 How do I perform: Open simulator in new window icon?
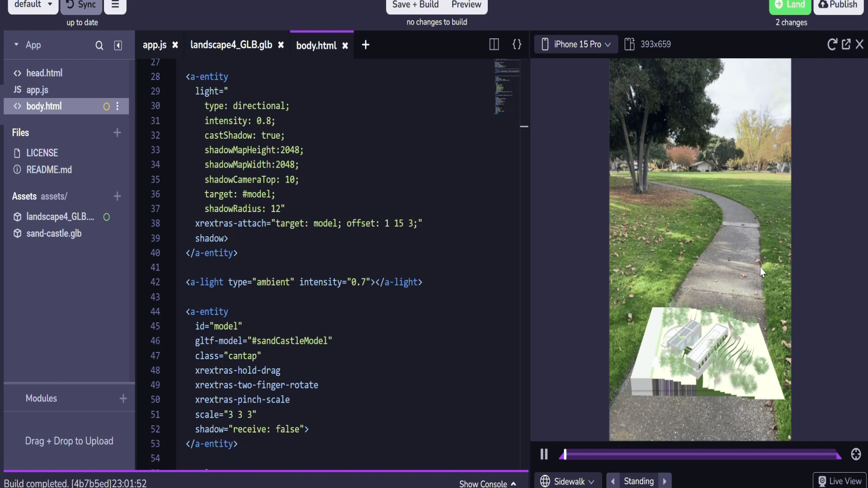846,44
